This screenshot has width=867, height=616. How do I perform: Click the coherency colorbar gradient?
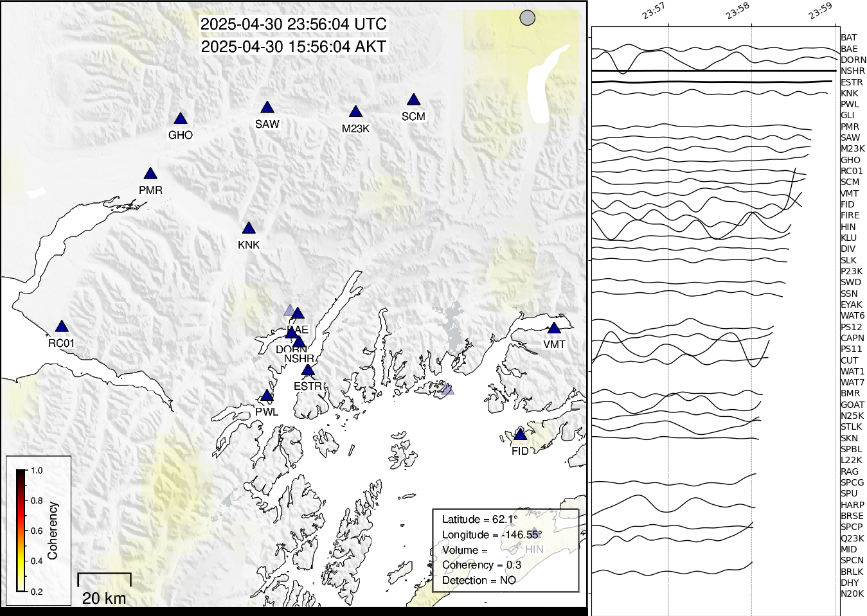click(22, 531)
